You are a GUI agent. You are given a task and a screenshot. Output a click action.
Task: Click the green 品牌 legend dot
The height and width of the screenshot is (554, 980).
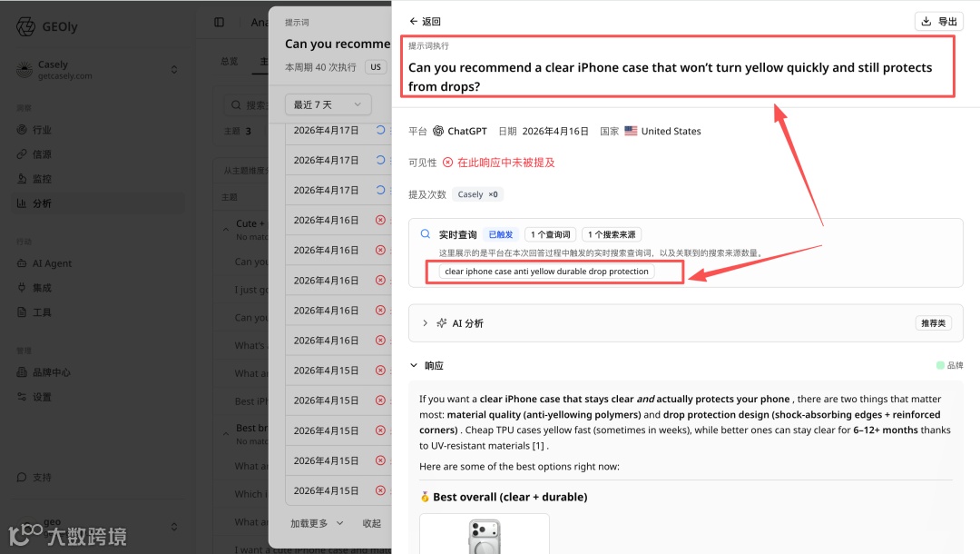pos(940,365)
